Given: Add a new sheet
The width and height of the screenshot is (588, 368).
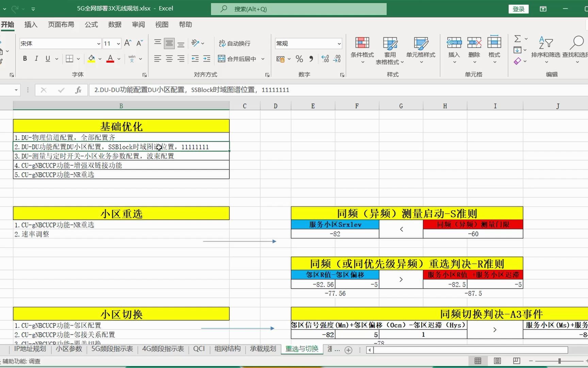Looking at the screenshot, I should click(x=348, y=350).
